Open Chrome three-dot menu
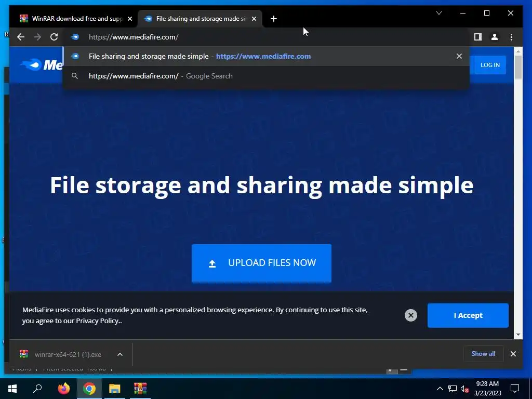The width and height of the screenshot is (532, 399). click(x=511, y=37)
